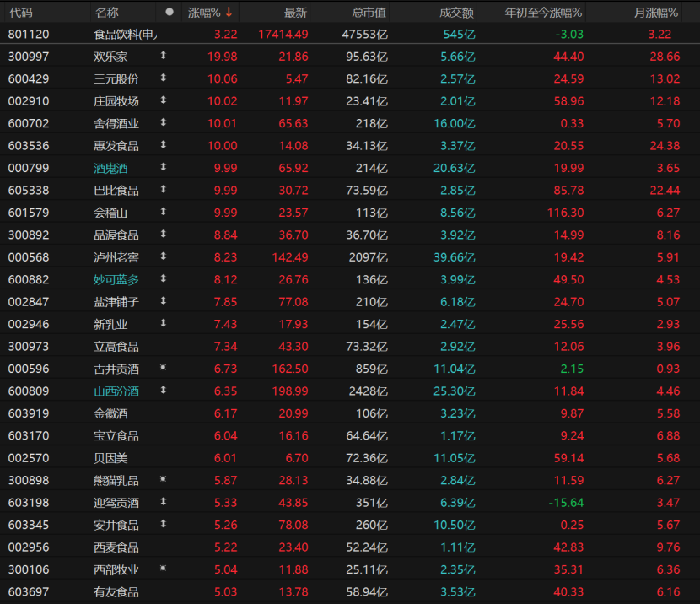Click the marker icon beside 酒鬼酒
The width and height of the screenshot is (700, 604).
(x=164, y=167)
